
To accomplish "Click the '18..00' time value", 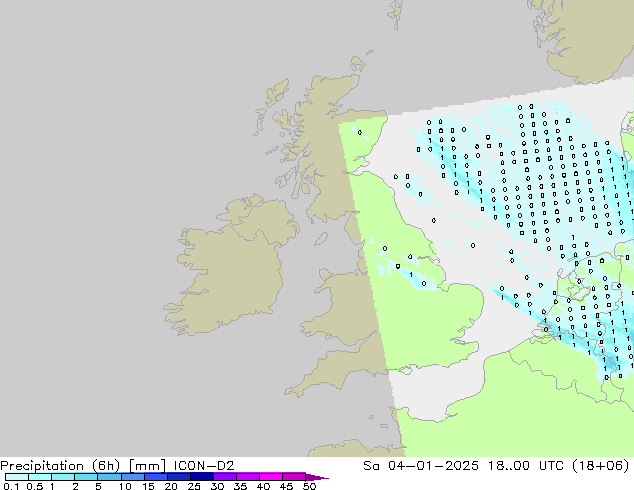I will (508, 466).
